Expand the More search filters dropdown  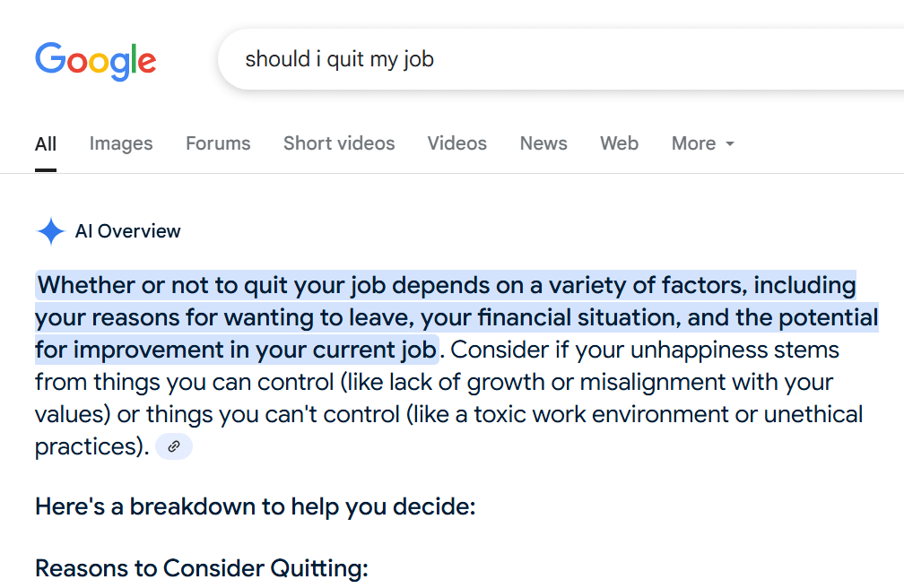(702, 143)
